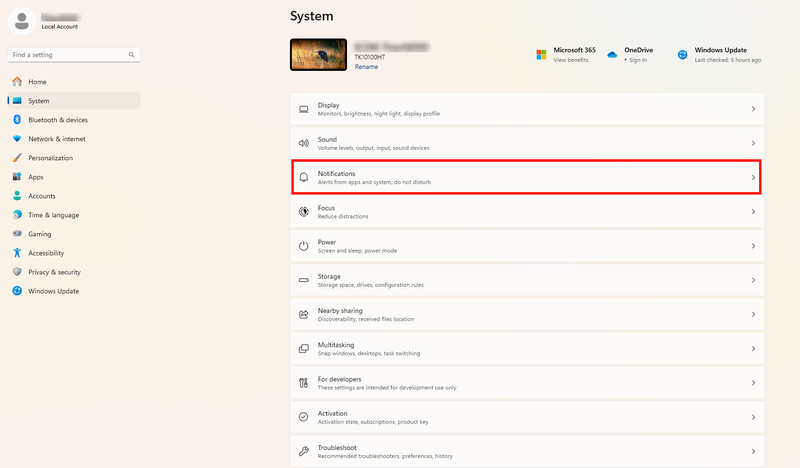Click the Apps icon in sidebar
Viewport: 800px width, 468px height.
(17, 177)
